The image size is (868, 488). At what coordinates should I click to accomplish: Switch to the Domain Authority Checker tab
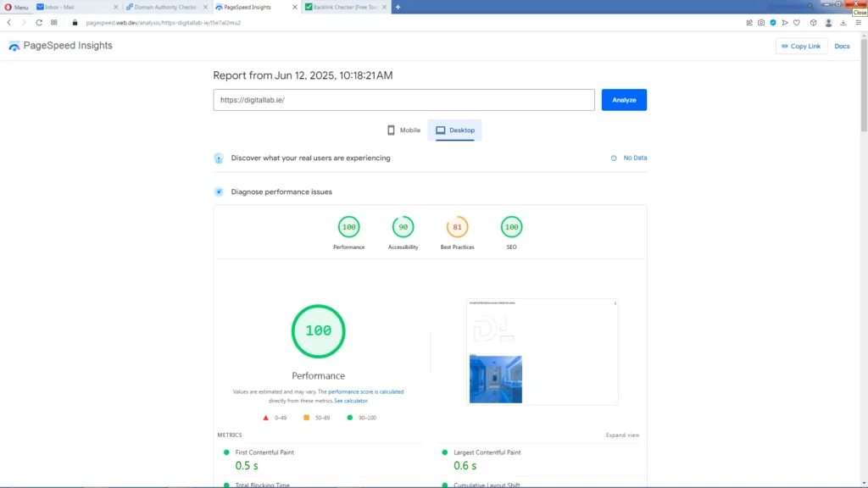(166, 7)
